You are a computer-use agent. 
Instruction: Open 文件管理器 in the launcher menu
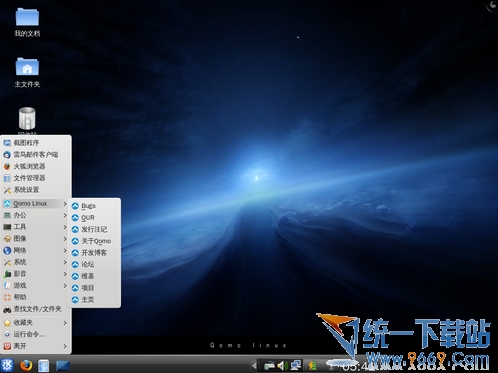click(x=36, y=178)
